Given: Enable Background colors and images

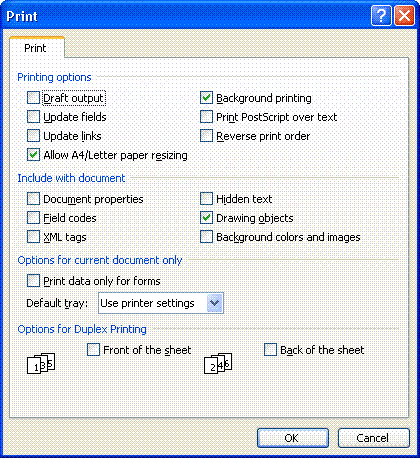Looking at the screenshot, I should coord(206,237).
